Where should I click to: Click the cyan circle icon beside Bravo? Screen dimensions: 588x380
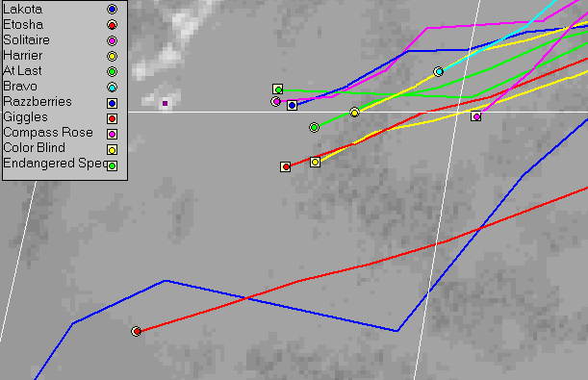(112, 88)
